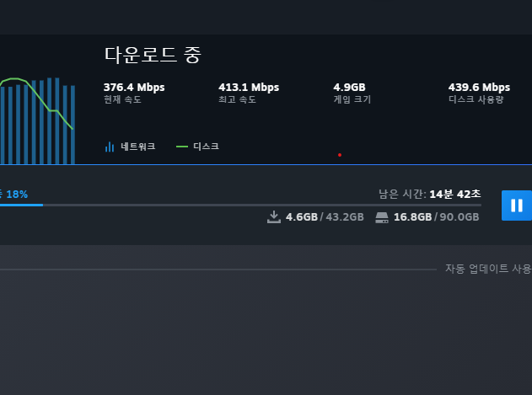Click the 4.9GB game size value
This screenshot has height=395, width=532.
tap(349, 87)
